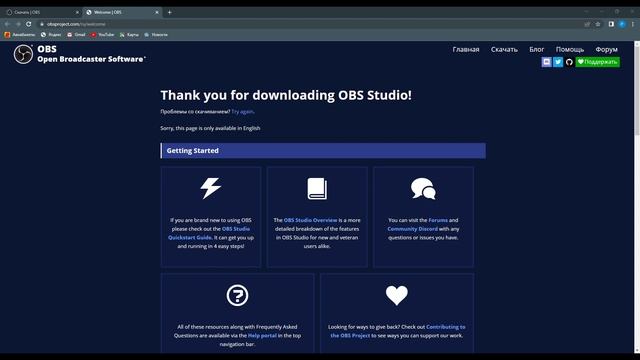Open the Форум navigation item
The width and height of the screenshot is (640, 360).
[x=606, y=49]
